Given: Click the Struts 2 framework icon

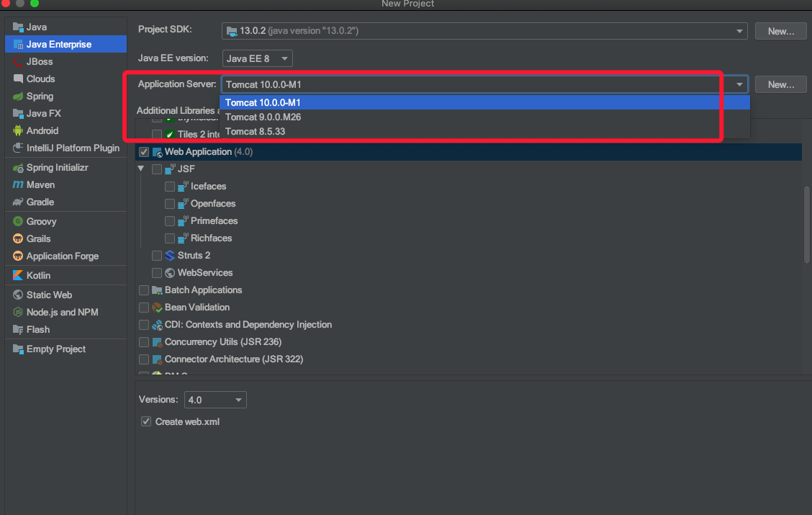Looking at the screenshot, I should (x=170, y=256).
